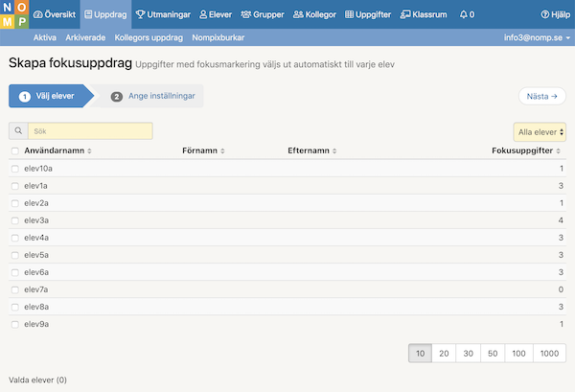Expand the info3@nomp.se account menu
575x392 pixels.
(x=537, y=37)
